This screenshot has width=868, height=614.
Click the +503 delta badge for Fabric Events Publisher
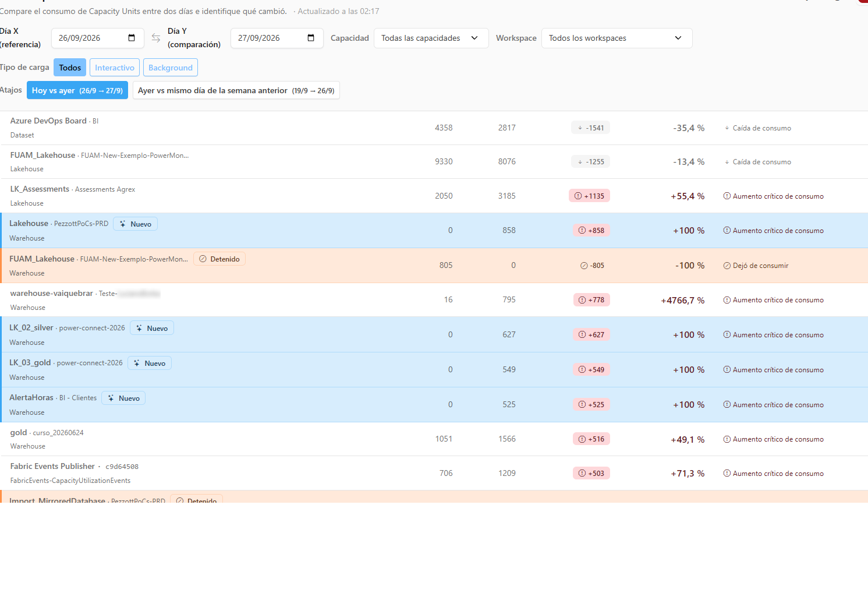point(591,473)
